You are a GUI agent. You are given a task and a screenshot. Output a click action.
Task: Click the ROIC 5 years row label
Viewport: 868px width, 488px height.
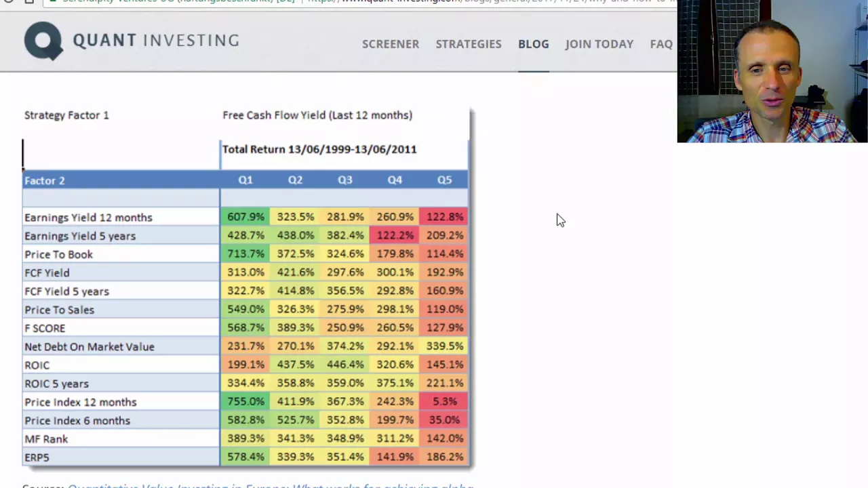(56, 384)
